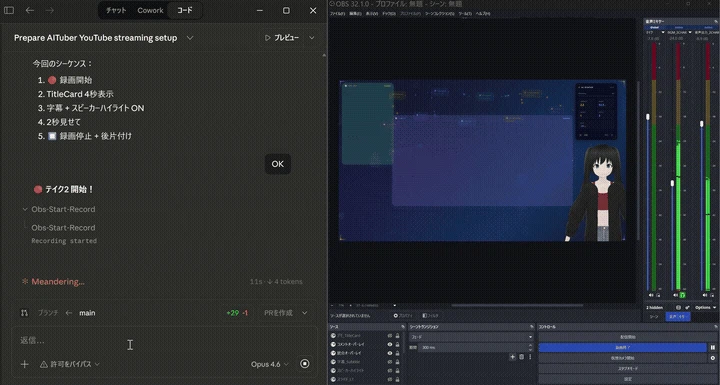This screenshot has height=385, width=720.
Task: Click the OK message bubble
Action: point(277,164)
